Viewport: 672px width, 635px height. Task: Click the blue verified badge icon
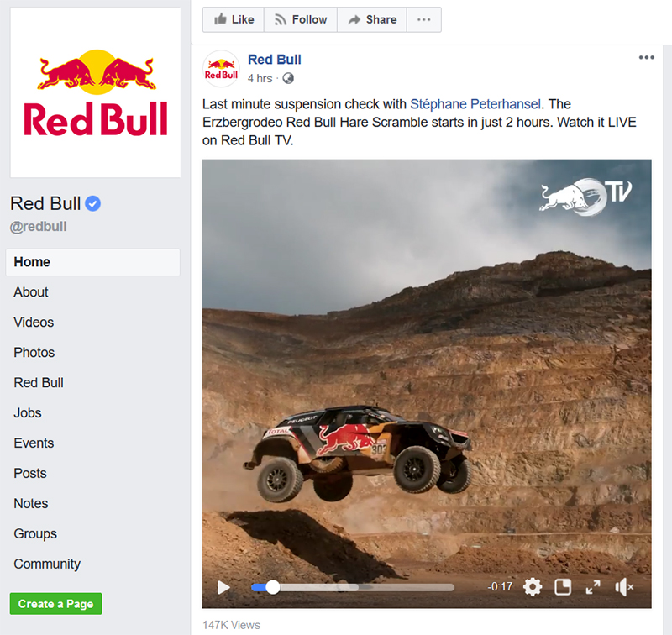point(92,203)
